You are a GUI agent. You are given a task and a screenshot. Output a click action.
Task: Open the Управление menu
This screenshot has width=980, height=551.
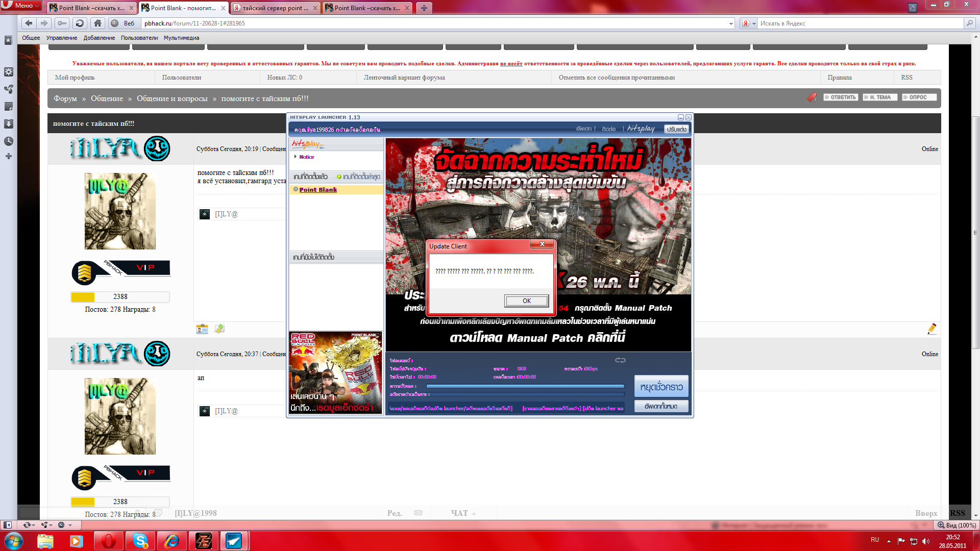point(62,38)
